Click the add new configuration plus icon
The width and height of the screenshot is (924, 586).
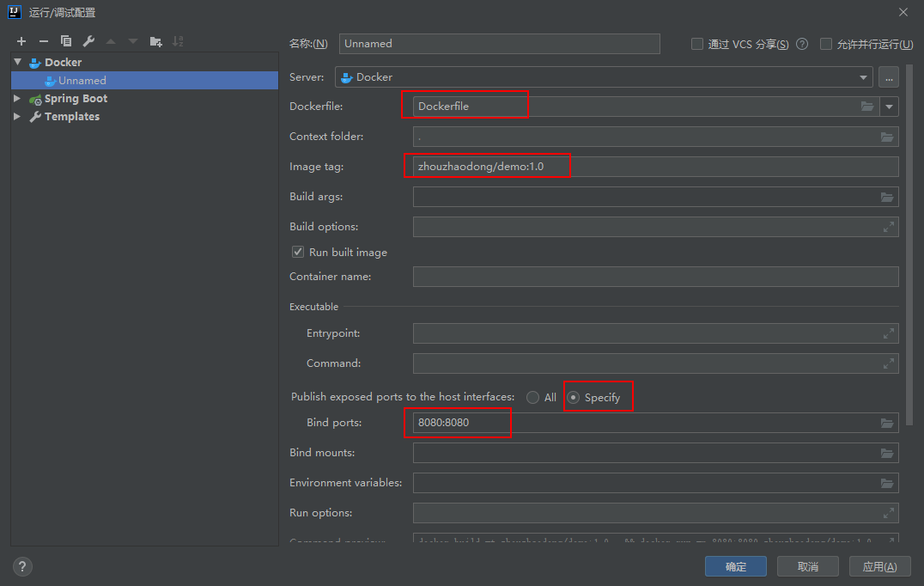click(x=21, y=41)
